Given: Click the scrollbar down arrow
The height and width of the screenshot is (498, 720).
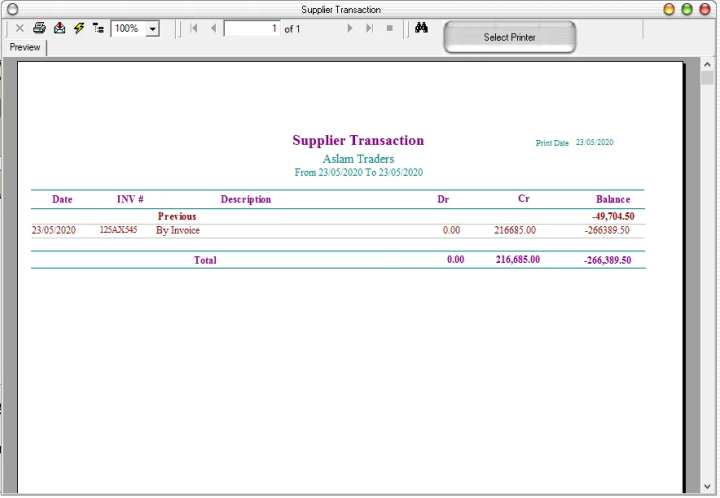Looking at the screenshot, I should point(707,487).
